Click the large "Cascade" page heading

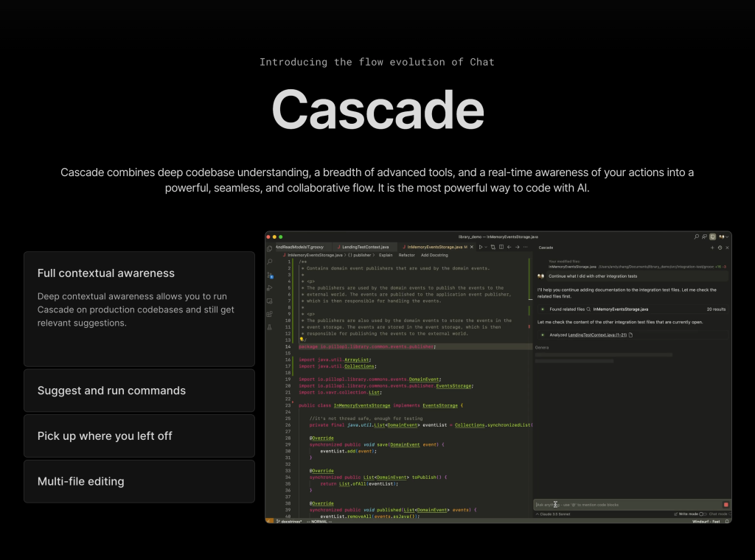tap(378, 110)
